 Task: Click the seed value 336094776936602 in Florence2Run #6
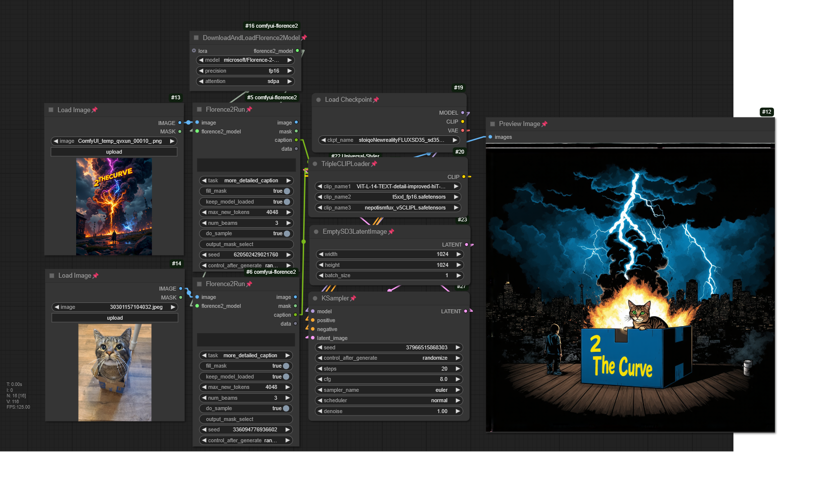[255, 430]
